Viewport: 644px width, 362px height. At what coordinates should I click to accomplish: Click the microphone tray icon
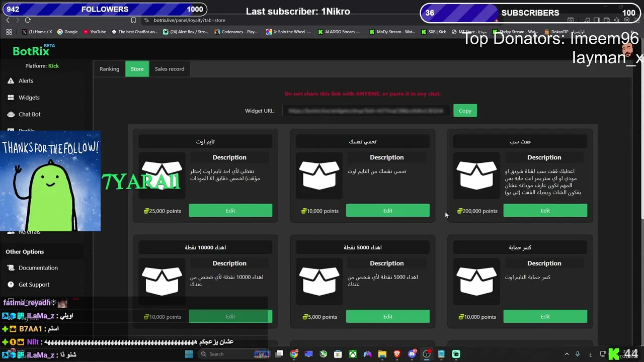click(x=578, y=354)
